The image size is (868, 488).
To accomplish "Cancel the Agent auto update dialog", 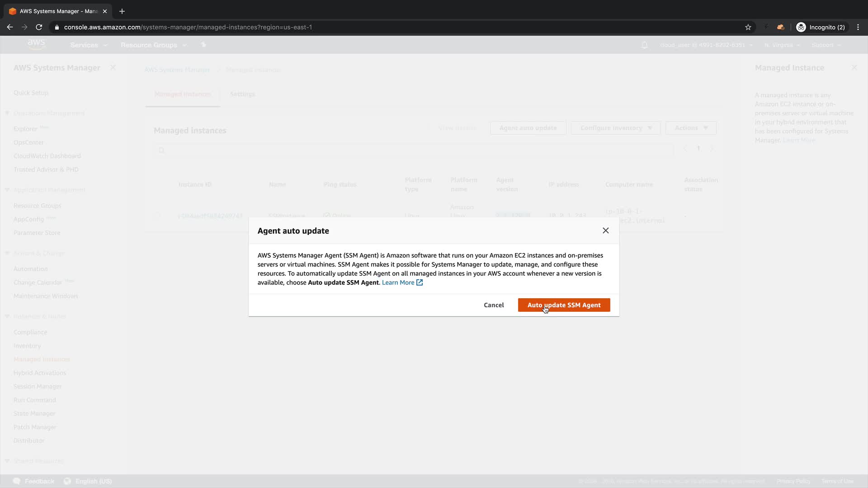I will coord(494,305).
